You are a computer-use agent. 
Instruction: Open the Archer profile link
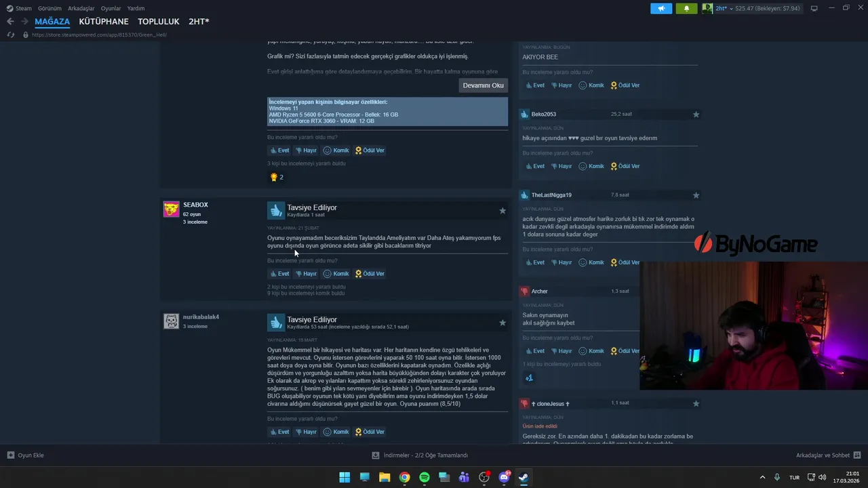click(x=540, y=291)
